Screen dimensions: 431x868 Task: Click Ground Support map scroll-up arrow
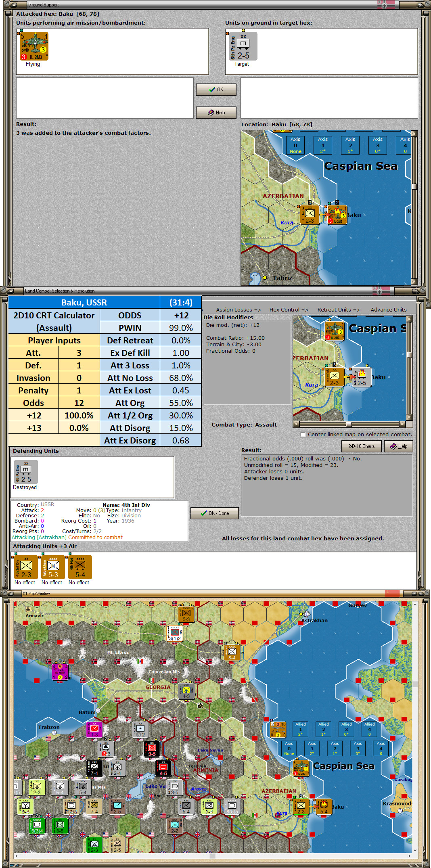[x=414, y=134]
